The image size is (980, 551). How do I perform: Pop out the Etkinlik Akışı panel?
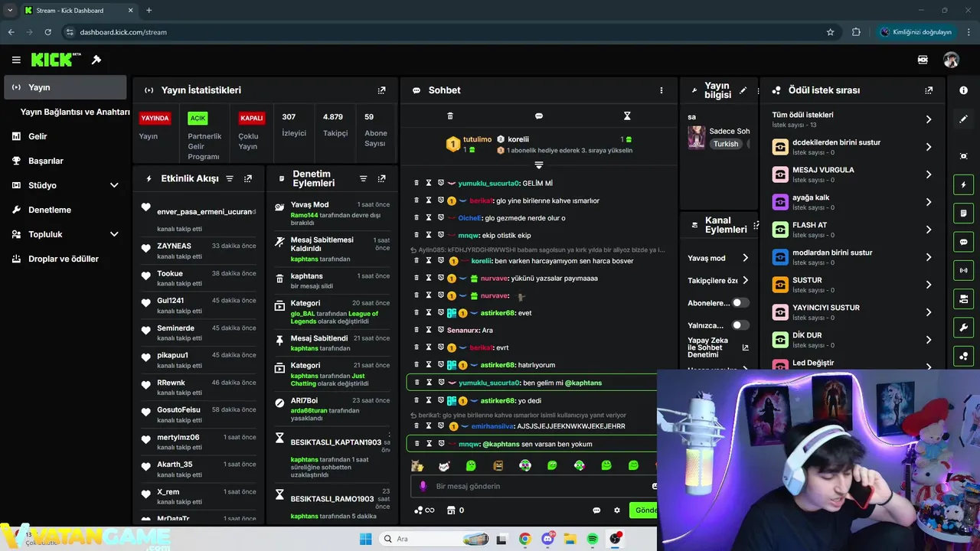pyautogui.click(x=248, y=178)
